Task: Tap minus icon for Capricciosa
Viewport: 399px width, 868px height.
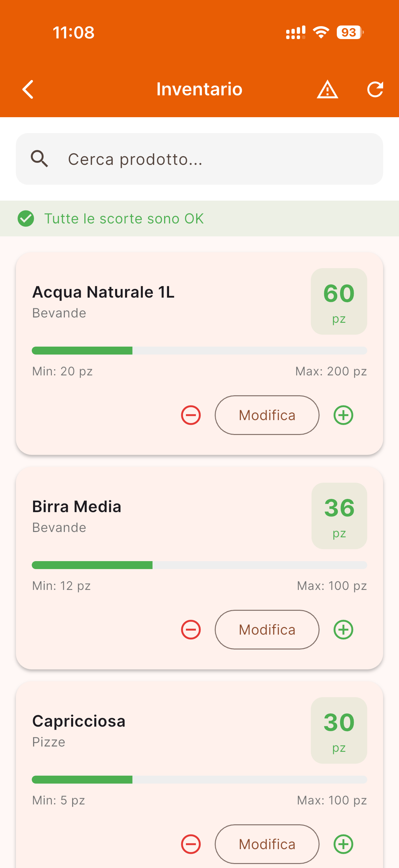Action: pyautogui.click(x=191, y=844)
